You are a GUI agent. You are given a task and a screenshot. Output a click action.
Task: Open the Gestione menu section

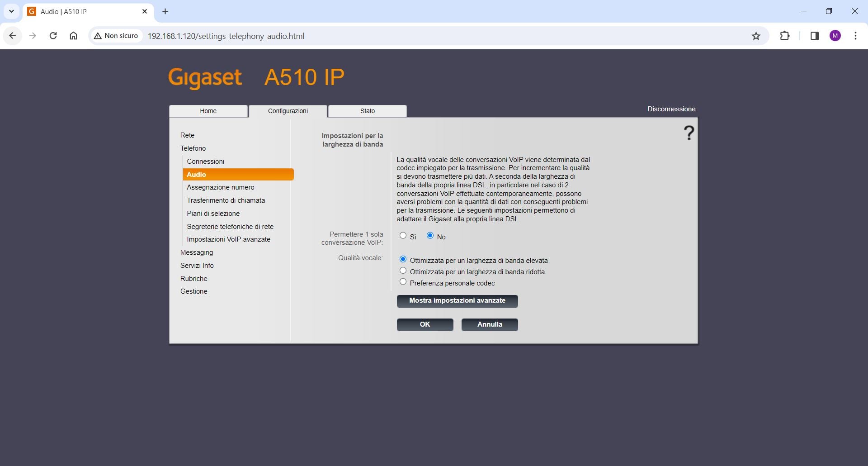194,291
